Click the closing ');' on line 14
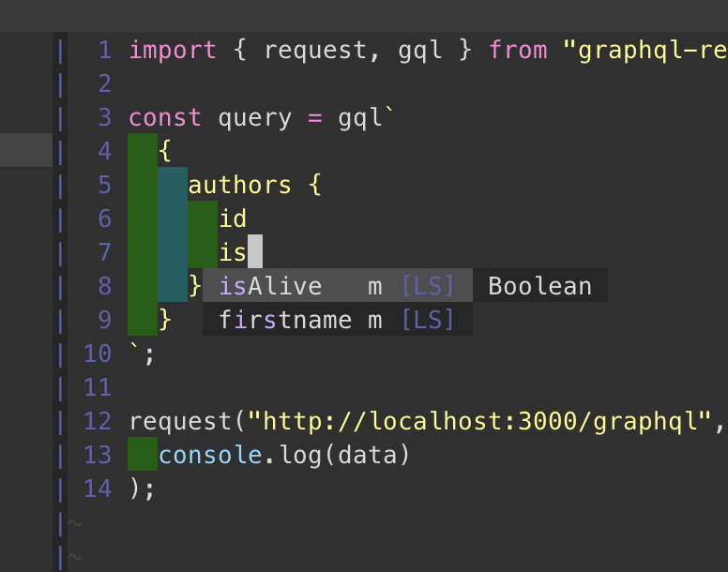Screen dimensions: 728x572 click(142, 489)
